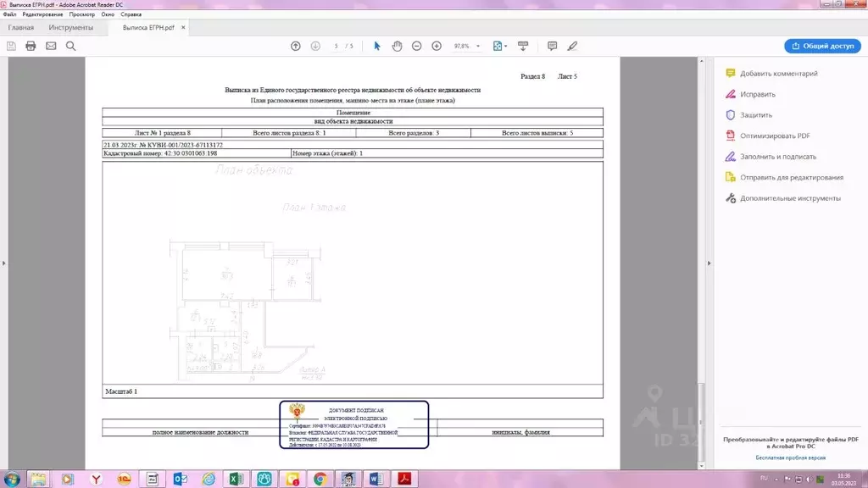
Task: Click the Бесплатная пробная версия link
Action: [790, 457]
